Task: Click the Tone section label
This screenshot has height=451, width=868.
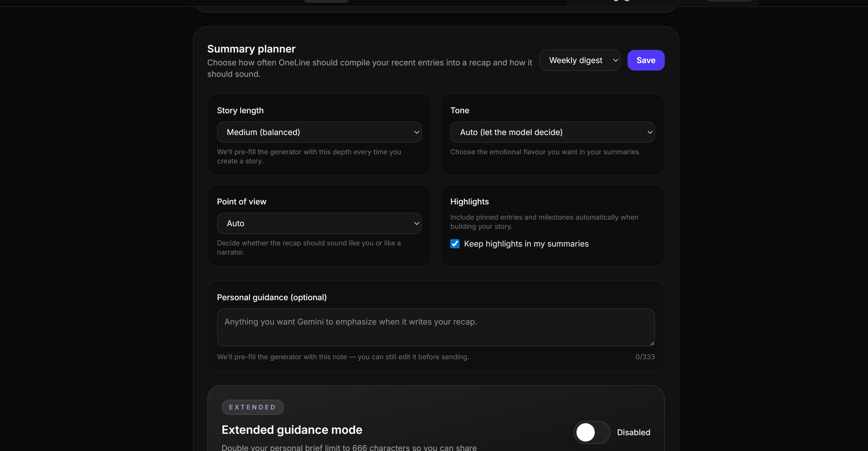Action: click(460, 110)
